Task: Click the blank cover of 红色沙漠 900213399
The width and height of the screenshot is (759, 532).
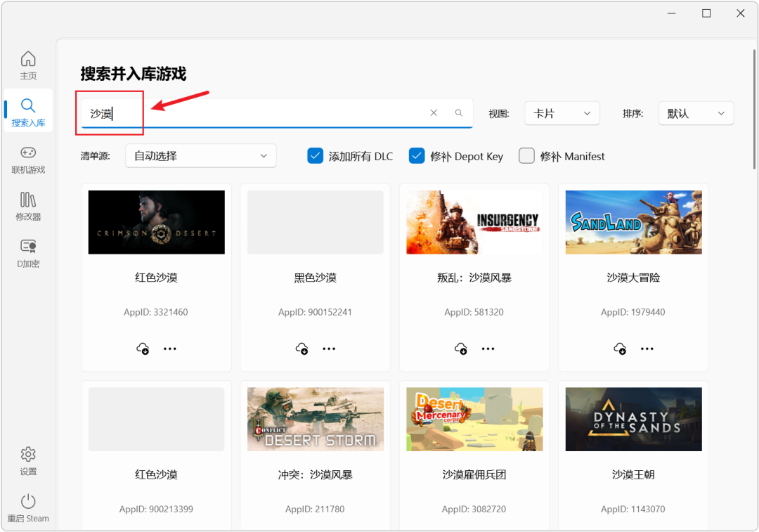Action: click(156, 420)
